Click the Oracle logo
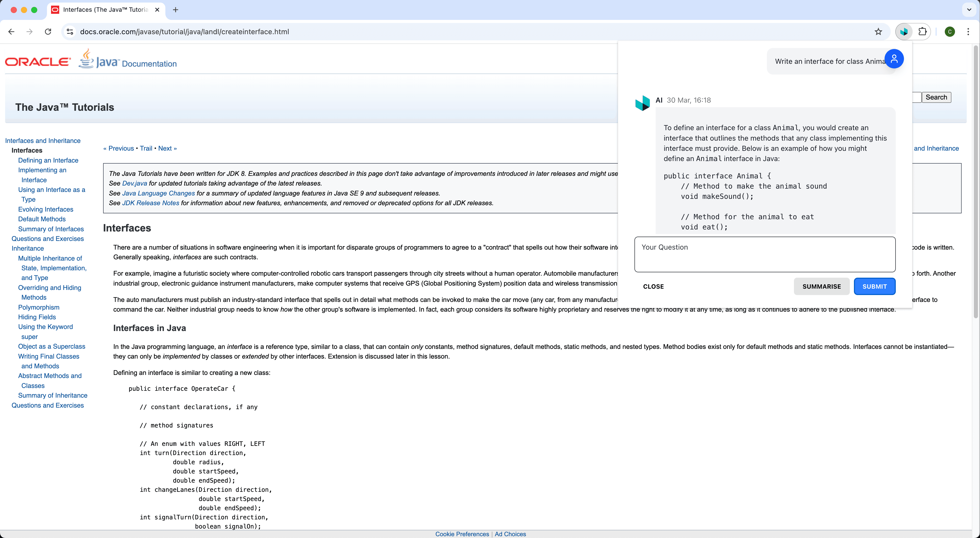This screenshot has width=980, height=538. pyautogui.click(x=38, y=61)
